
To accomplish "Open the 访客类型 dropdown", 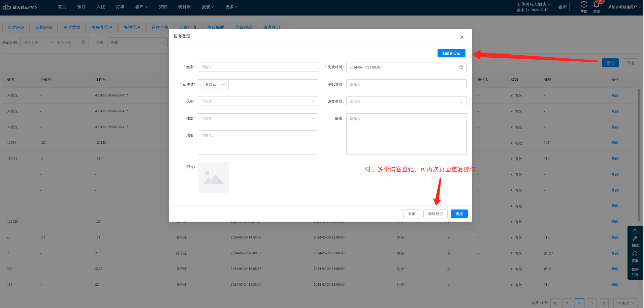I will (x=407, y=101).
